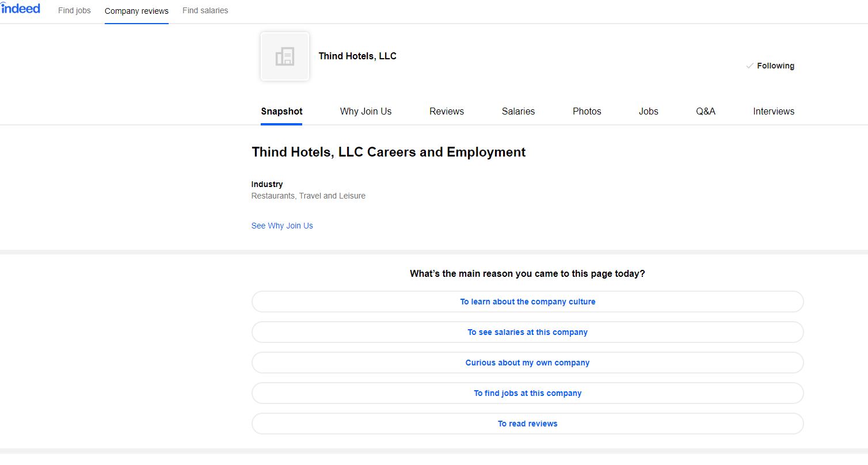868x465 pixels.
Task: Click Restaurants, Travel and Leisure industry text
Action: 309,196
